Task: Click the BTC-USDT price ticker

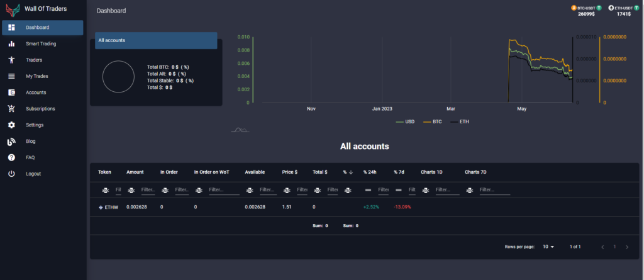Action: click(587, 10)
